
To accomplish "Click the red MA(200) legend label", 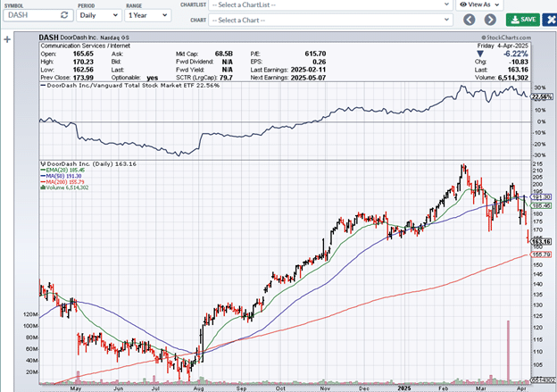I will tap(62, 182).
